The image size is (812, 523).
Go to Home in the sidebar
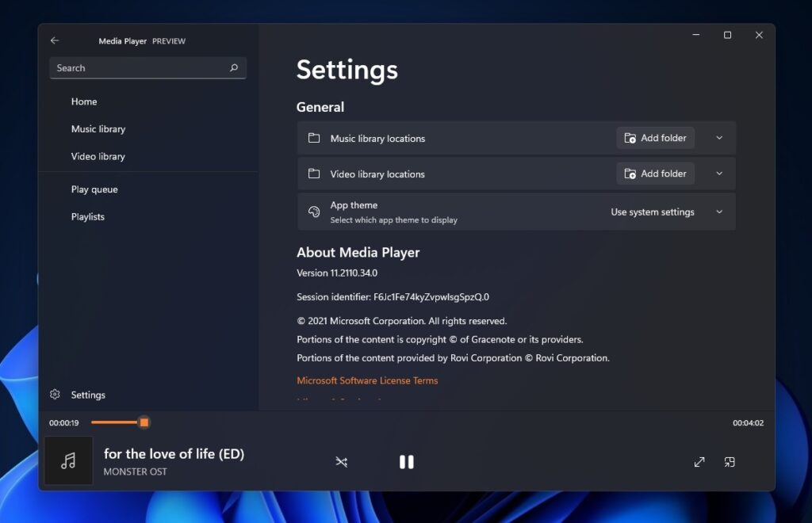84,101
